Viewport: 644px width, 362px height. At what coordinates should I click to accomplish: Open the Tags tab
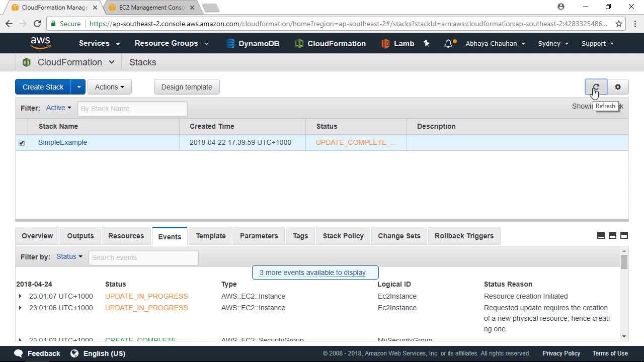point(300,236)
